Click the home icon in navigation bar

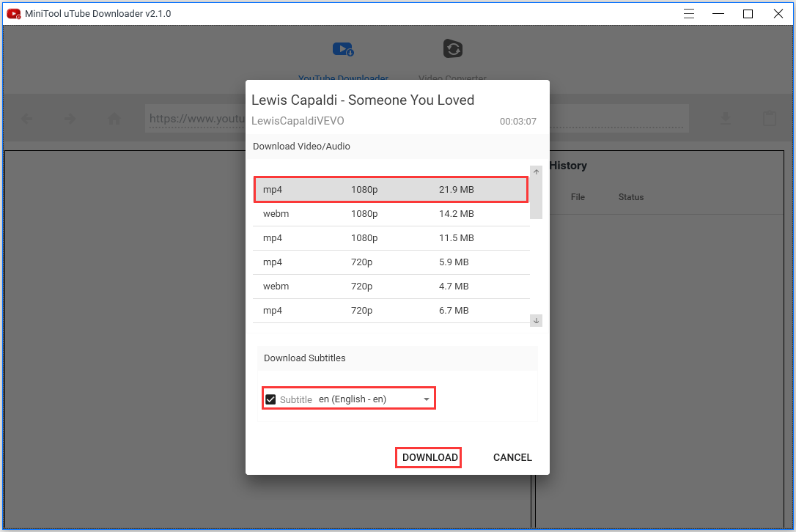pos(114,119)
